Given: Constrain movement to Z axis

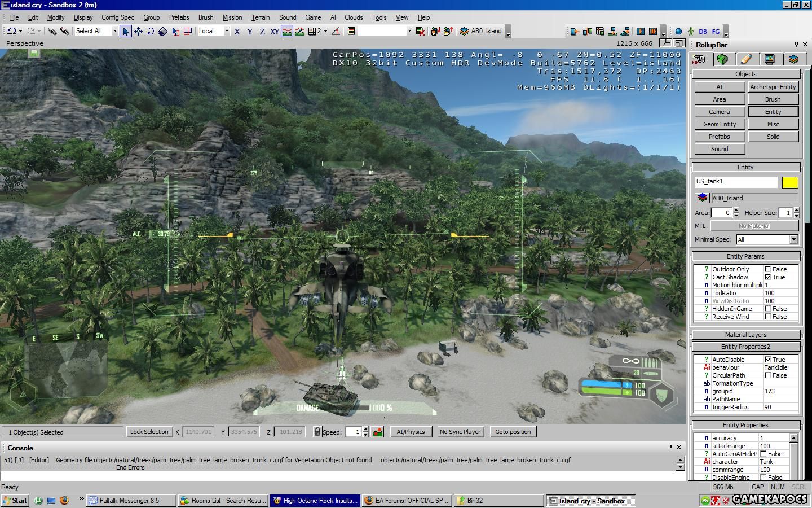Looking at the screenshot, I should coord(262,31).
